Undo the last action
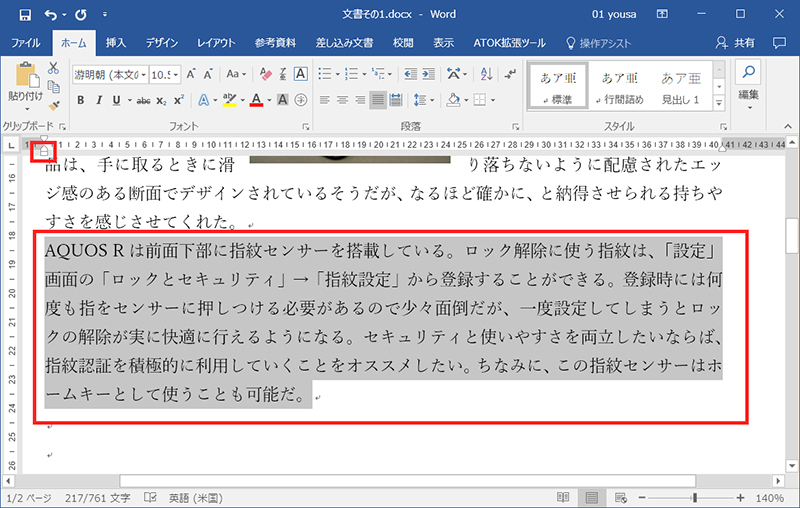Screen dimensions: 800x508 pos(51,15)
